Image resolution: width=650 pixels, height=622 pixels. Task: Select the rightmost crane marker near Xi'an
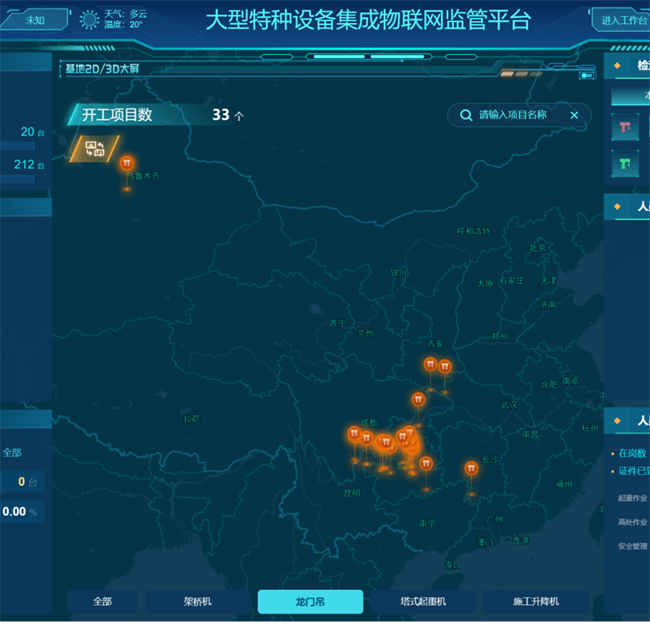coord(445,367)
